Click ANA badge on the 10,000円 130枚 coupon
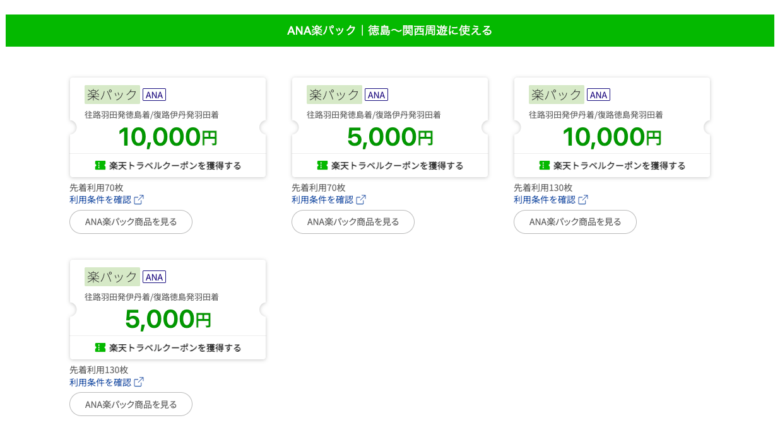 pos(598,95)
